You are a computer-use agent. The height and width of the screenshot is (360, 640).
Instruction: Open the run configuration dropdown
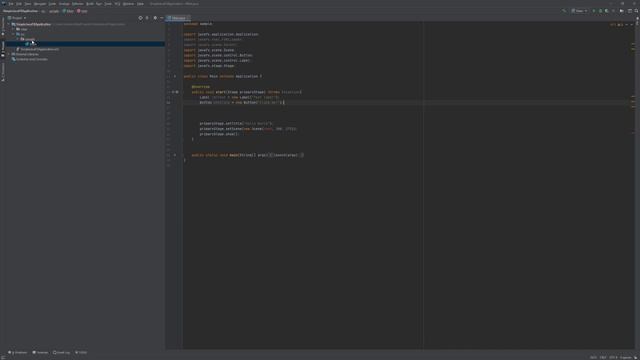point(579,11)
